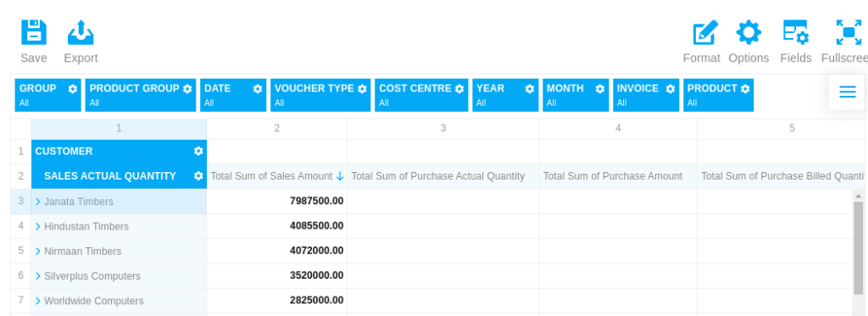Click the PRODUCT GROUP filter label
The image size is (868, 316).
tap(135, 89)
